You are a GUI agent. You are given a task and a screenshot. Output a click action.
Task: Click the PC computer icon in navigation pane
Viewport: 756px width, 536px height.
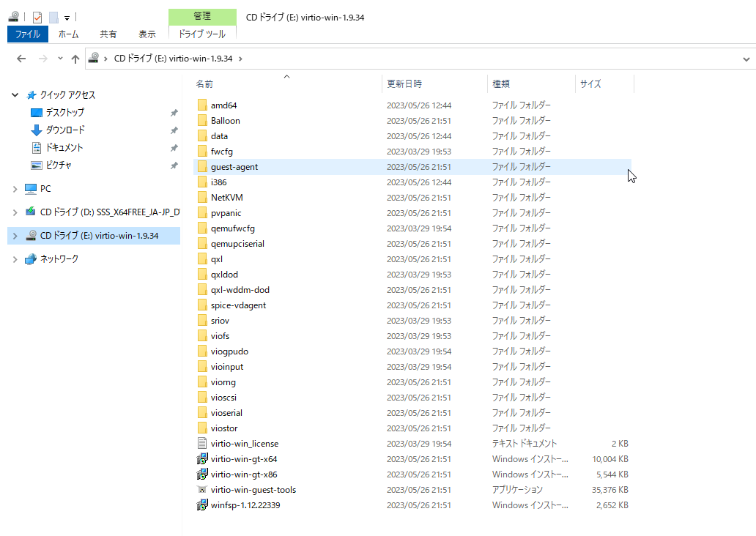click(31, 189)
